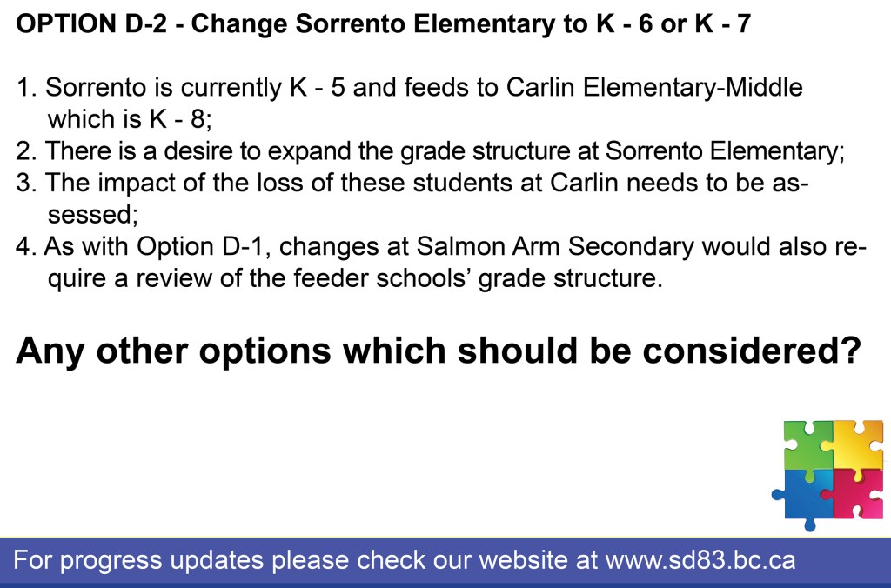The width and height of the screenshot is (891, 588).
Task: Open the www.sd83.bc.ca website link
Action: tap(700, 559)
